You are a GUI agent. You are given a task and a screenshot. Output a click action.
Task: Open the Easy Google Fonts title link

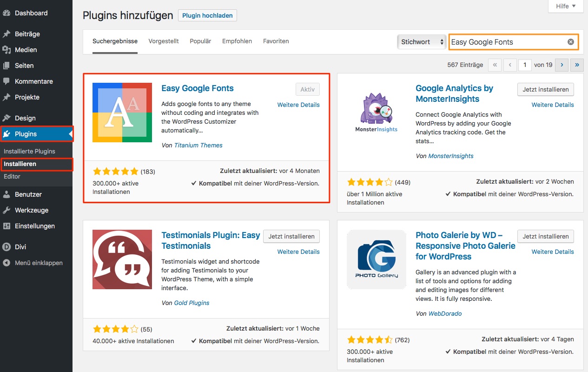coord(198,88)
